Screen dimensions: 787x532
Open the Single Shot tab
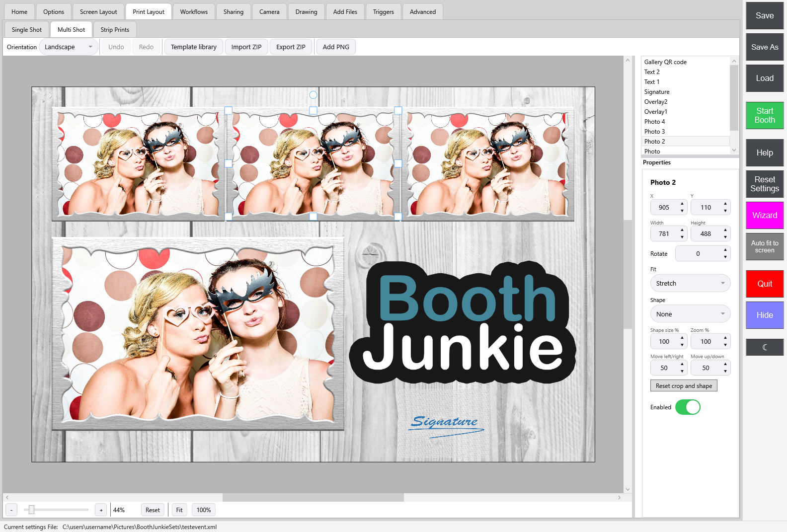(x=27, y=30)
